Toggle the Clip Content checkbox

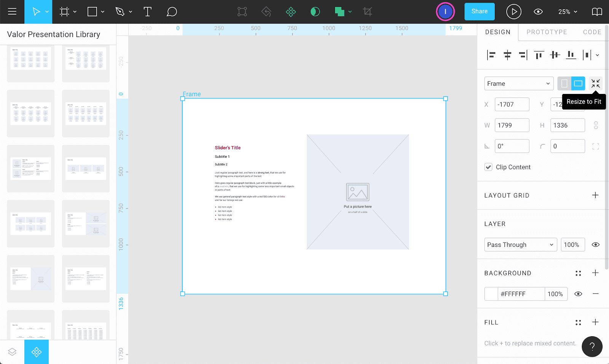488,167
